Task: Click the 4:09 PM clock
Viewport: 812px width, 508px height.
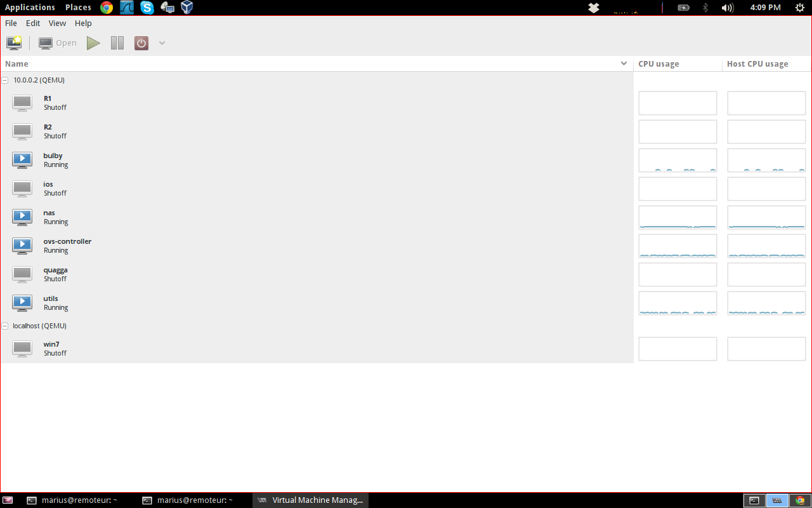Action: (x=765, y=8)
